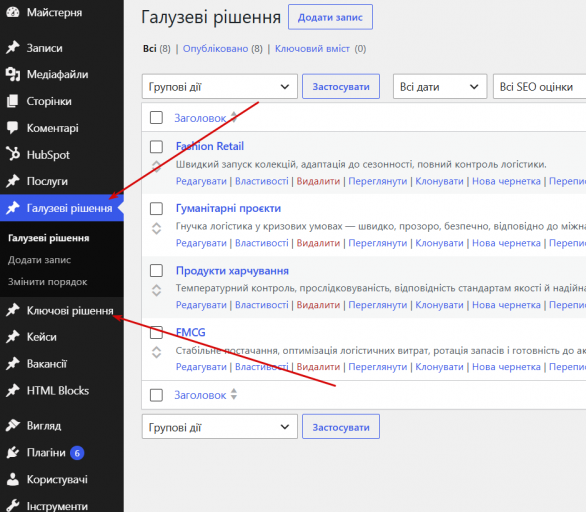Viewport: 586px width, 512px height.
Task: Open the Майстерня dashboard icon
Action: click(13, 12)
